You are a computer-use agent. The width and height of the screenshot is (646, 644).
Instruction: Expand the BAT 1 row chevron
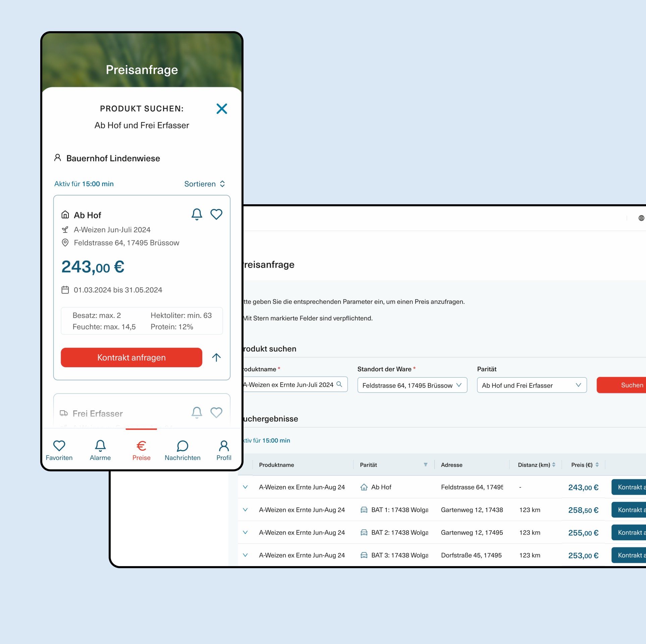(246, 510)
